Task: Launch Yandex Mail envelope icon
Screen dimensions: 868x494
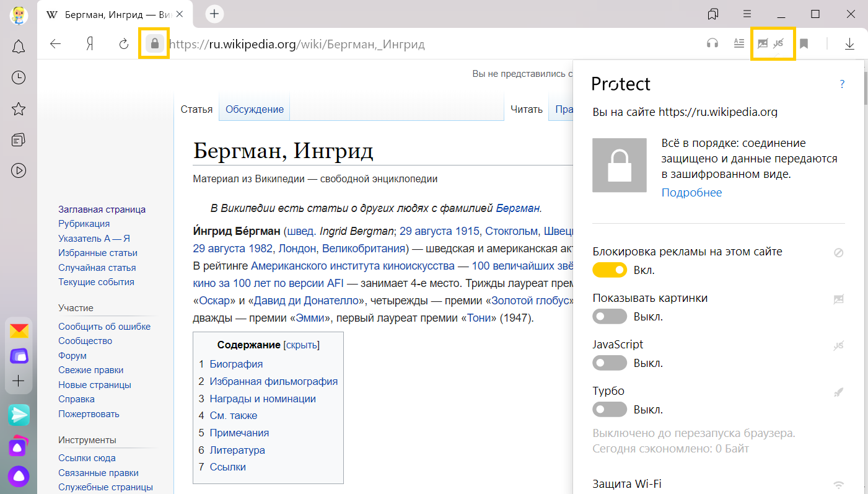Action: 19,330
